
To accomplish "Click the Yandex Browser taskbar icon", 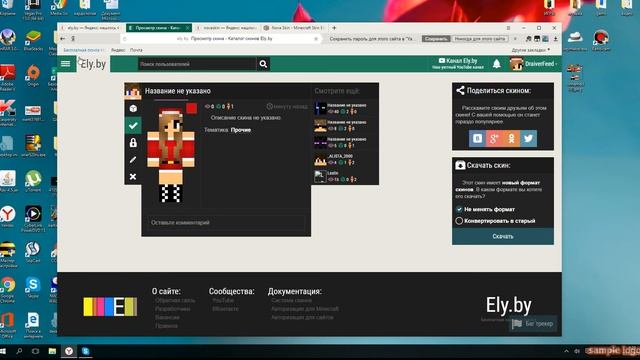I will coord(69,351).
